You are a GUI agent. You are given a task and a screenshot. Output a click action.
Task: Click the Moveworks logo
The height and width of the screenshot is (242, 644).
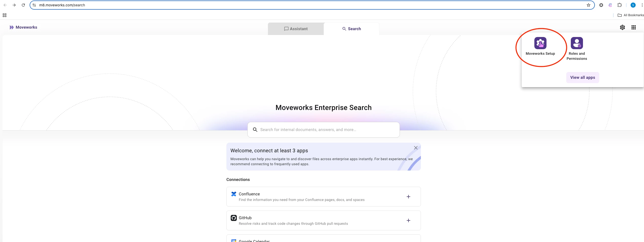click(x=23, y=27)
